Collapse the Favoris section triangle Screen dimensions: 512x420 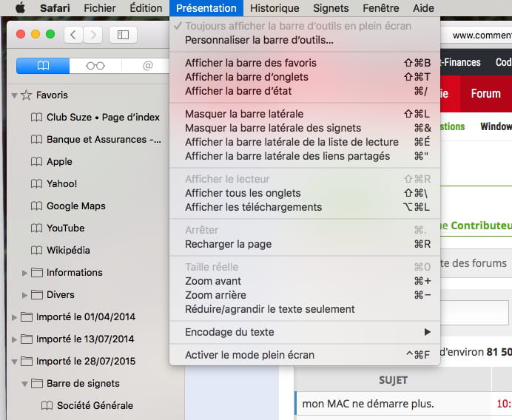coord(14,95)
